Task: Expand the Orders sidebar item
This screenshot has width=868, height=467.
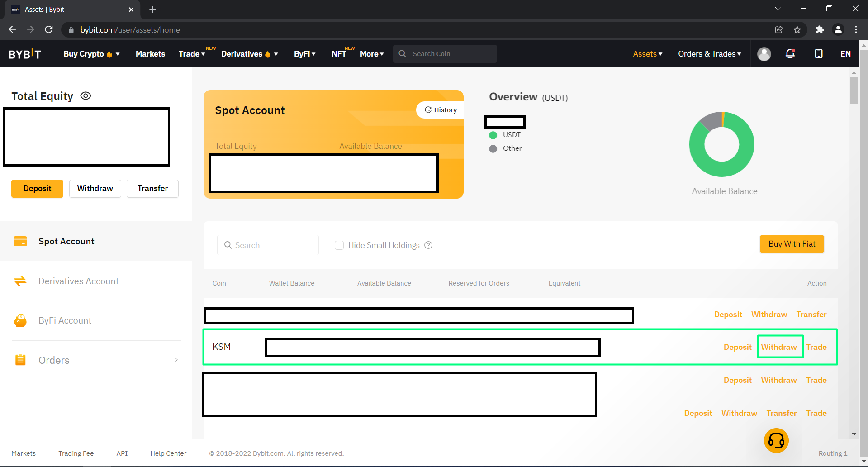Action: coord(96,360)
